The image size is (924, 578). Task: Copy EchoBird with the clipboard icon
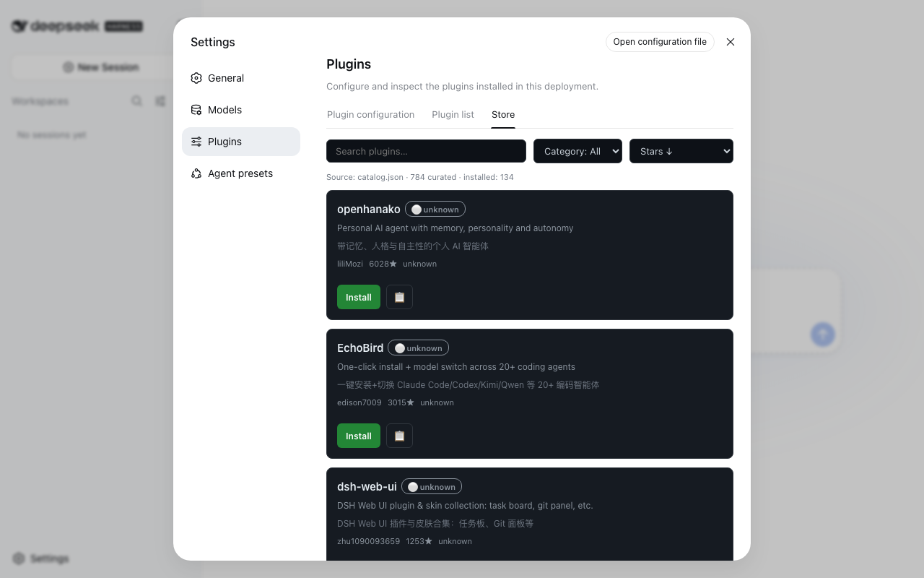coord(399,436)
